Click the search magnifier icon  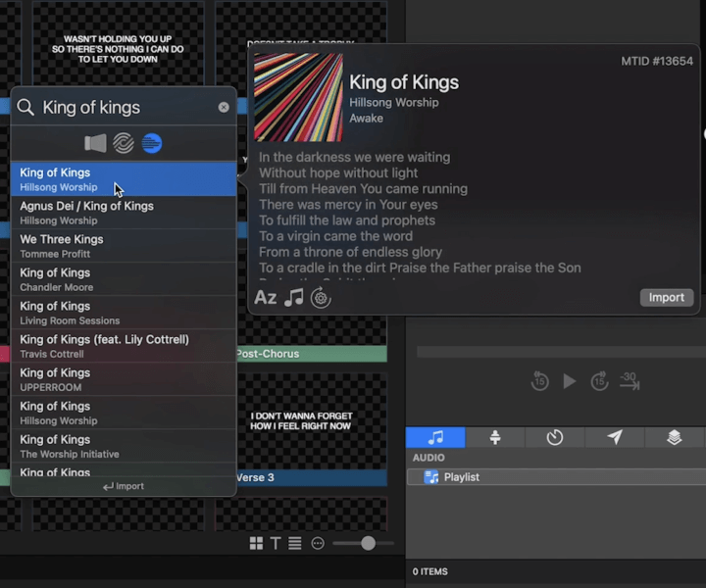25,107
